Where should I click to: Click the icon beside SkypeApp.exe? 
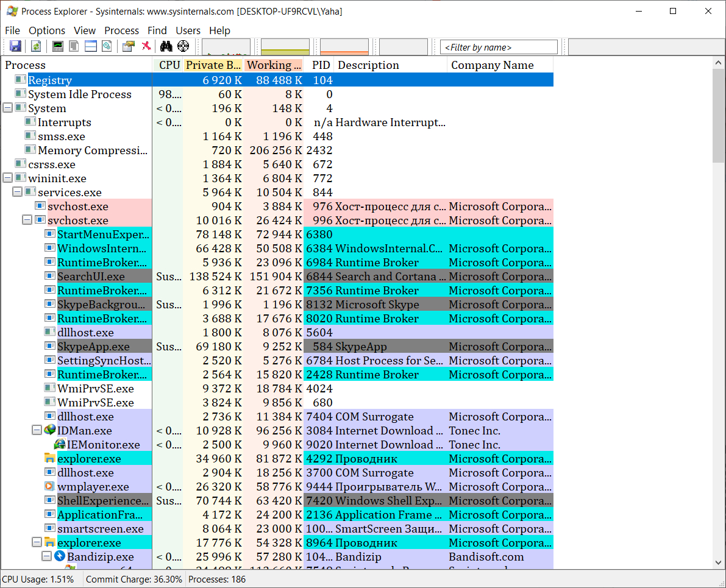point(50,346)
